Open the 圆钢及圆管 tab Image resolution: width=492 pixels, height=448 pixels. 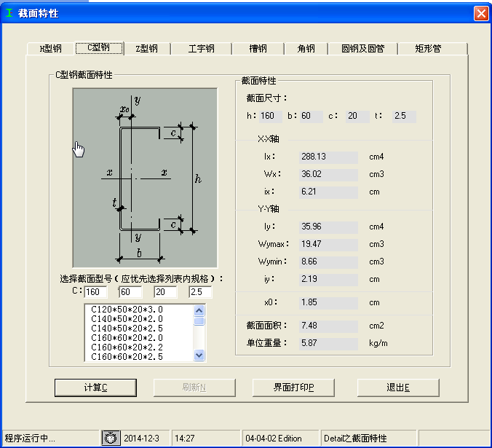click(x=362, y=49)
